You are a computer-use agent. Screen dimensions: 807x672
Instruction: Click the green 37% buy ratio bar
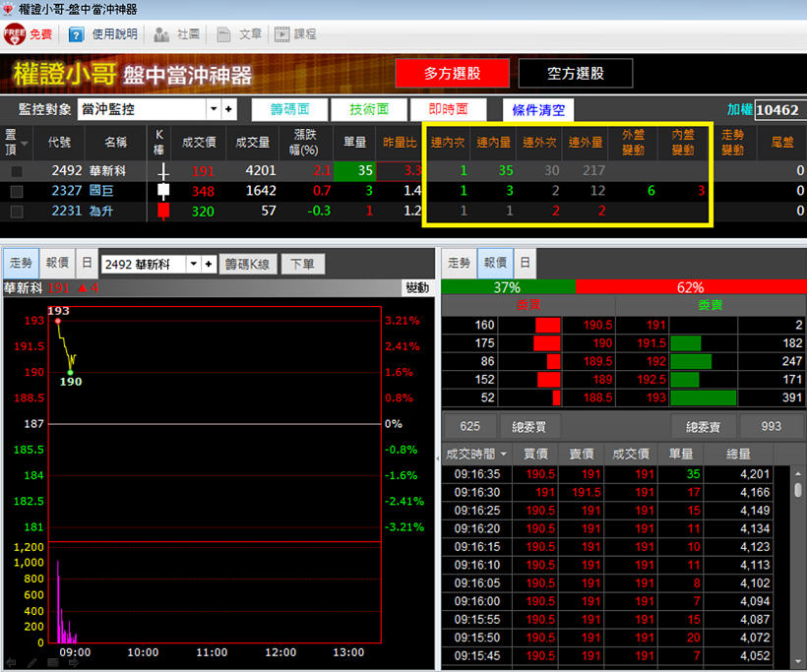(x=508, y=287)
